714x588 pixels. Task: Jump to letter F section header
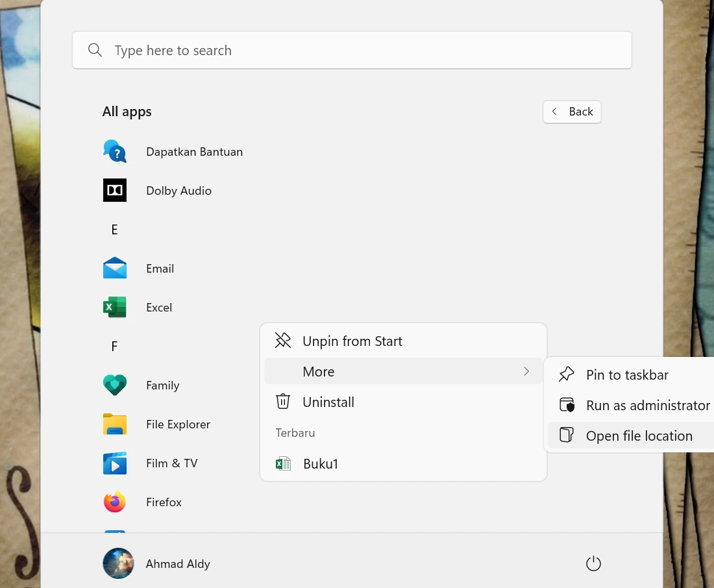click(115, 346)
